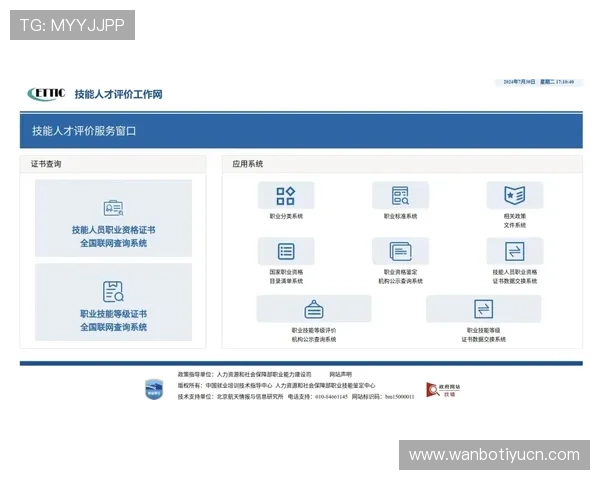This screenshot has height=480, width=600.
Task: Click the 政策指导单位 footer line
Action: 244,374
